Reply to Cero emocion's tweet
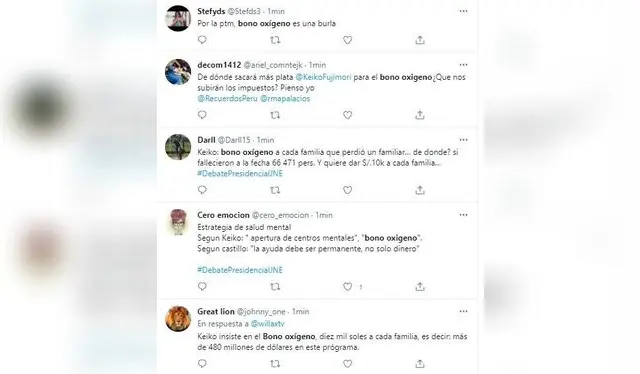The width and height of the screenshot is (640, 374). coord(202,287)
